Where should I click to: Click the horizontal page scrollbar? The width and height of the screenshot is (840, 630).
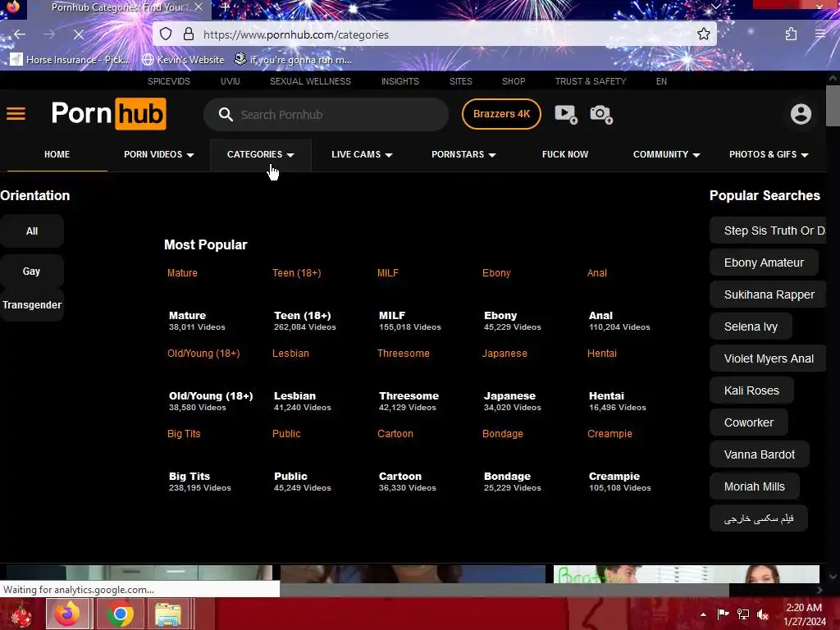(504, 590)
